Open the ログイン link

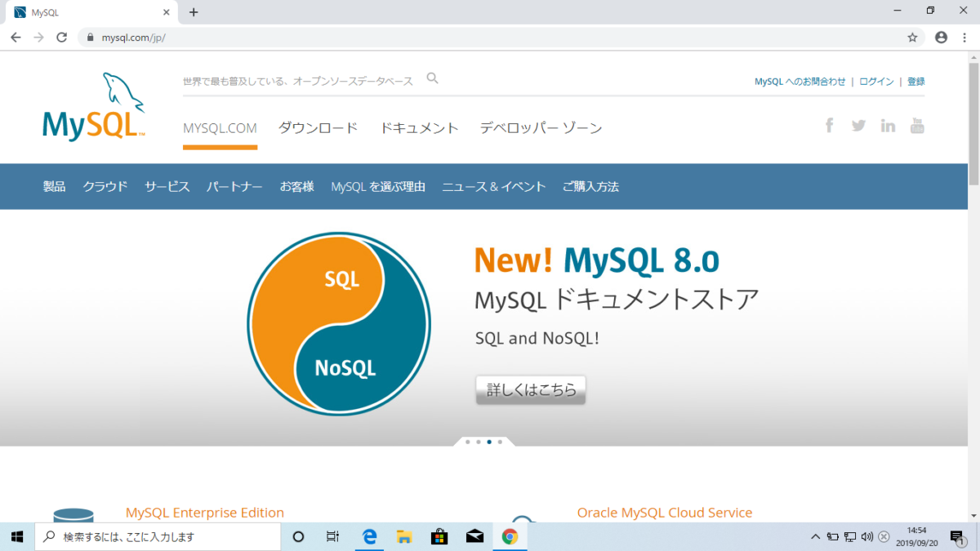(x=875, y=81)
